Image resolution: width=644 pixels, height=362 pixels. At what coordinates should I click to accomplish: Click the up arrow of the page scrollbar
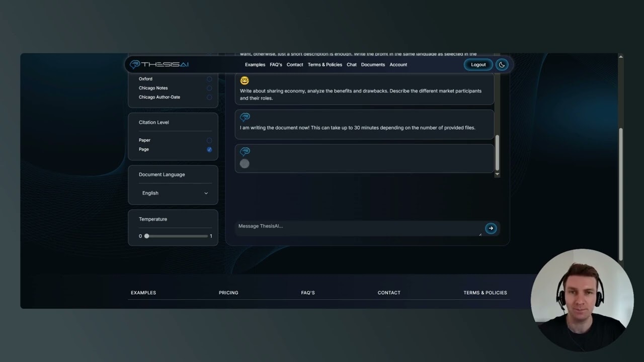[x=620, y=56]
